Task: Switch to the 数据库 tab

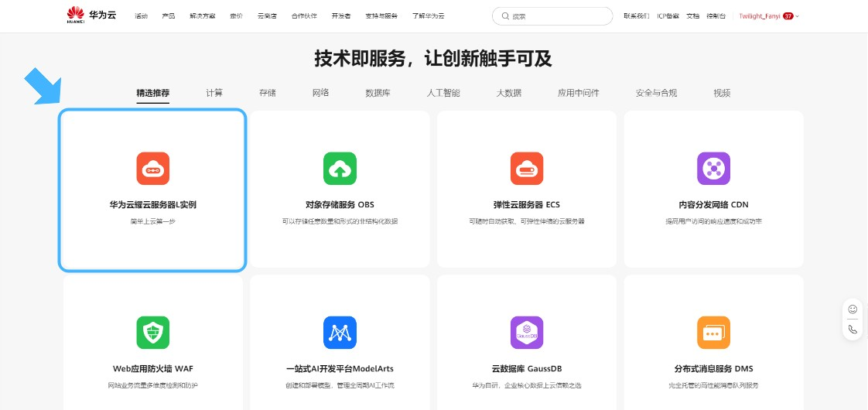Action: pos(378,93)
